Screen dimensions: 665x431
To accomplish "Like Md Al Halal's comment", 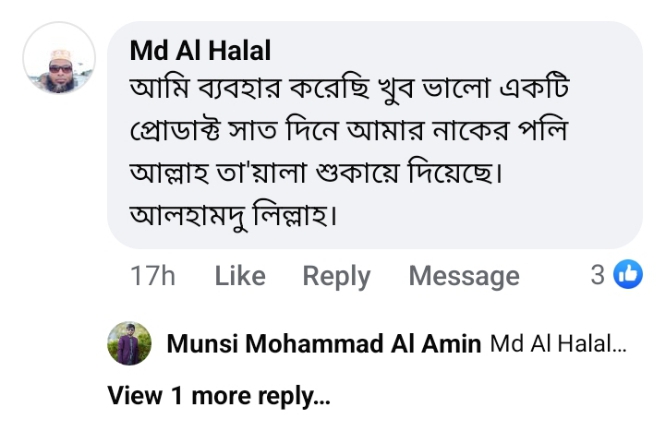I will [240, 275].
